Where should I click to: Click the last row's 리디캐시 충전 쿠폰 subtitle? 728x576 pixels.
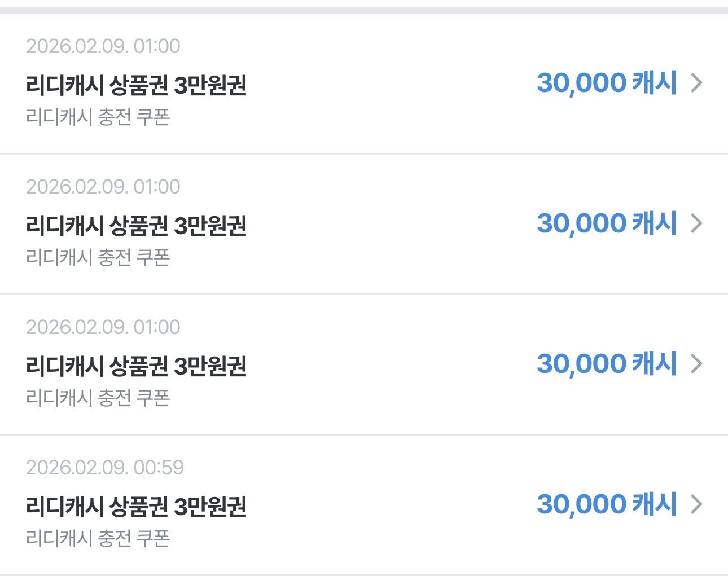(98, 539)
